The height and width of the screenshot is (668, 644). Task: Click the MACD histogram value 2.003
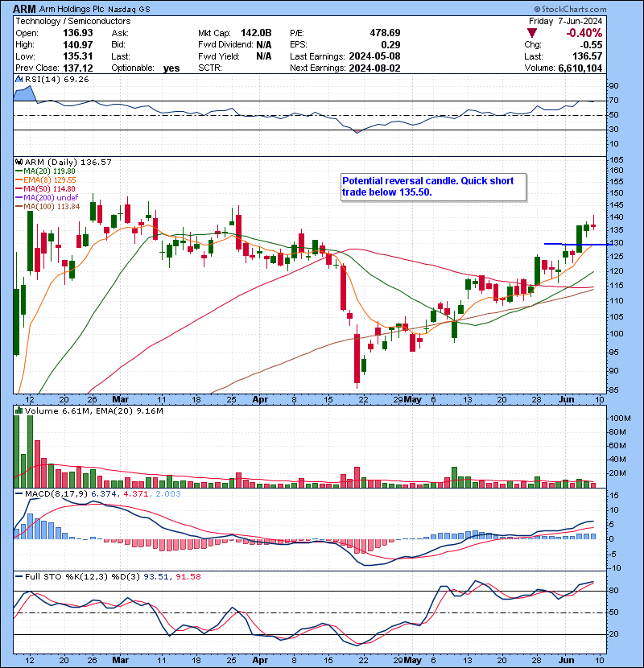(x=168, y=494)
